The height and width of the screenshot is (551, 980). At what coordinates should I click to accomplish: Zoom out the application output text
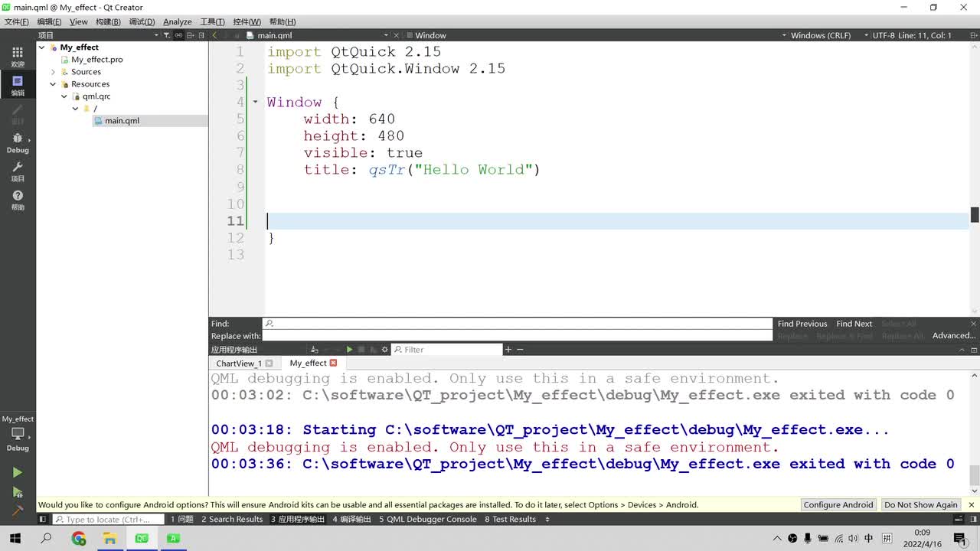[520, 350]
